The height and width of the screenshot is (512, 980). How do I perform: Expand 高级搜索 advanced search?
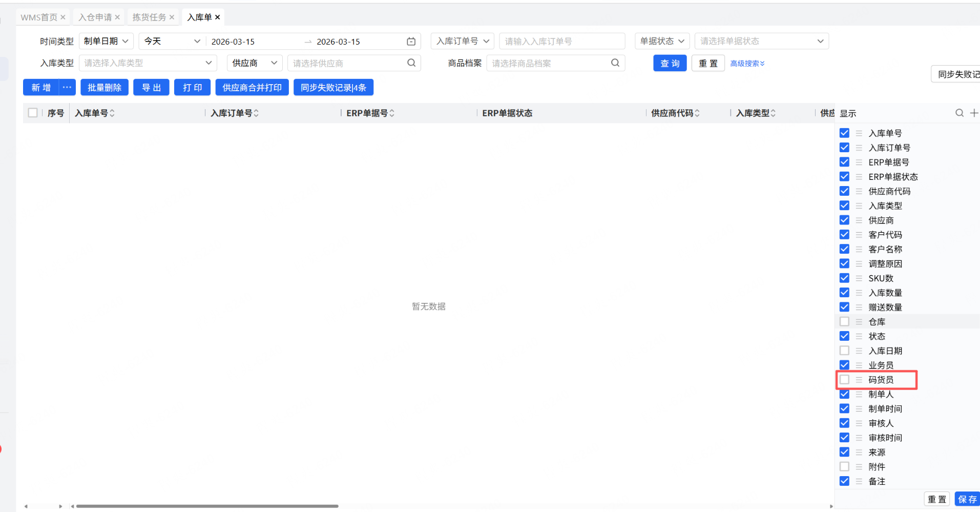[747, 64]
